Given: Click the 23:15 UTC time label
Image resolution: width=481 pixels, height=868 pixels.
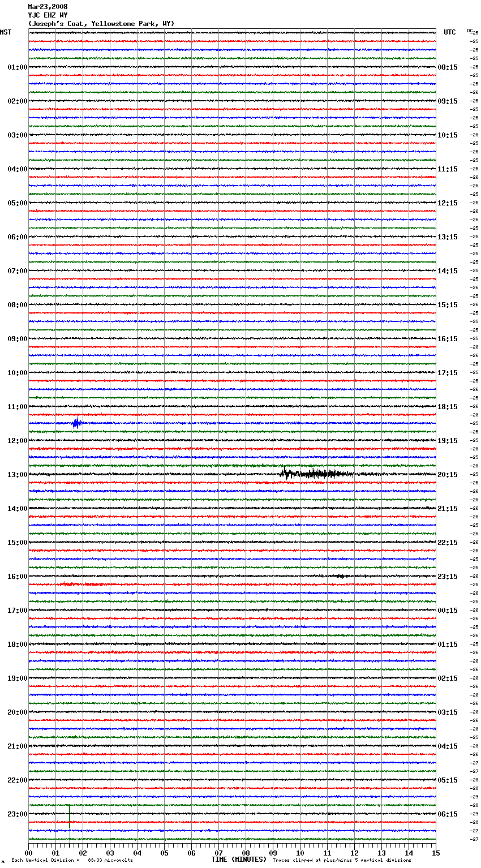Looking at the screenshot, I should pyautogui.click(x=448, y=577).
